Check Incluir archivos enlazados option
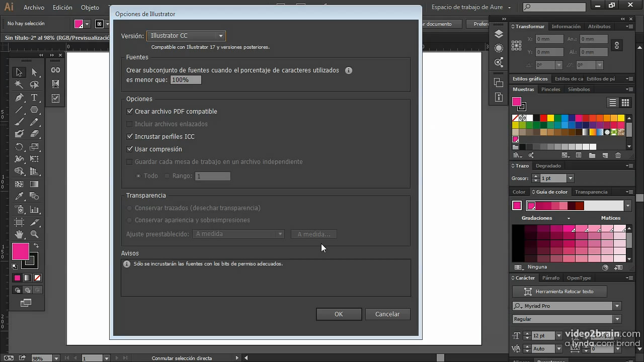Screen dimensions: 644x362 (130, 124)
